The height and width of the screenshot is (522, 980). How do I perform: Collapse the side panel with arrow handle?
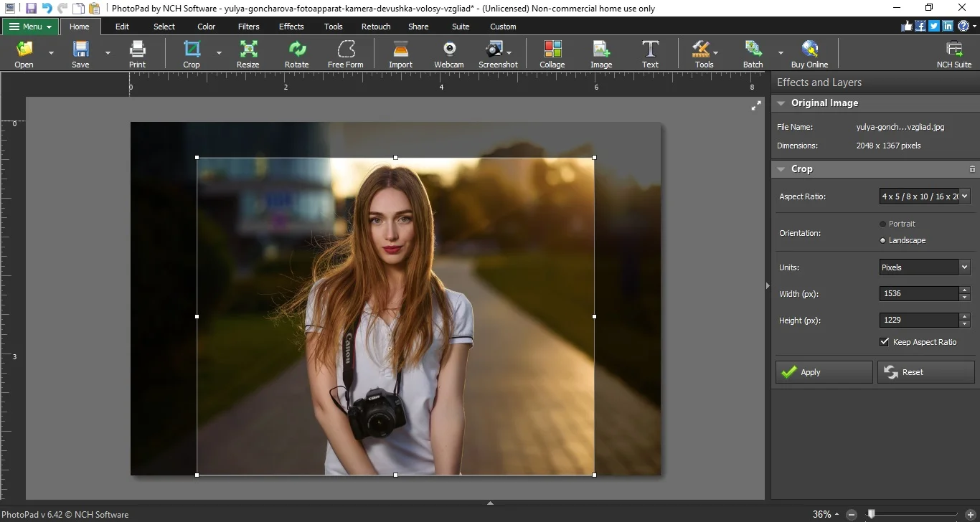tap(768, 285)
